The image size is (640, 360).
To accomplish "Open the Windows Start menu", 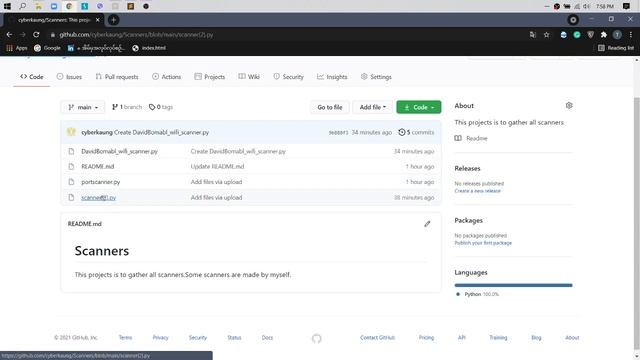I will pos(7,6).
